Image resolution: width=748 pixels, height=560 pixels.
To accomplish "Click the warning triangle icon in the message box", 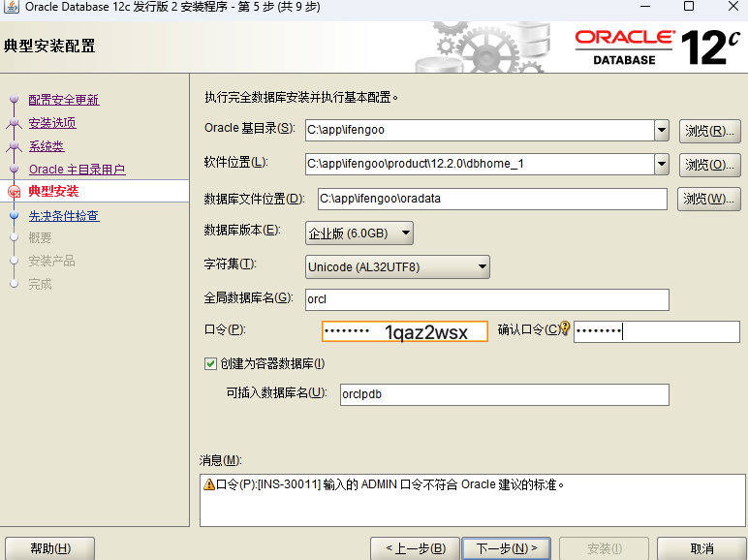I will [209, 484].
